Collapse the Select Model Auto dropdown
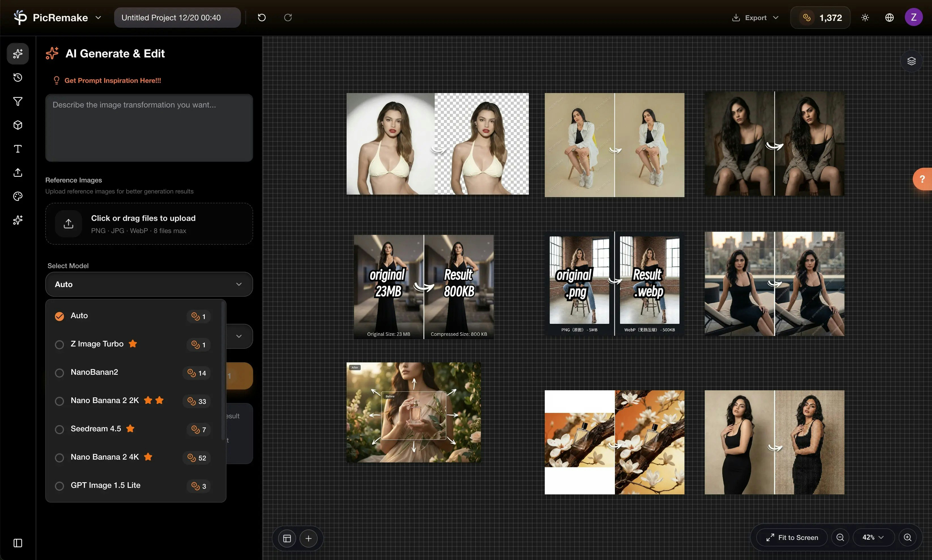This screenshot has height=560, width=932. [x=149, y=284]
